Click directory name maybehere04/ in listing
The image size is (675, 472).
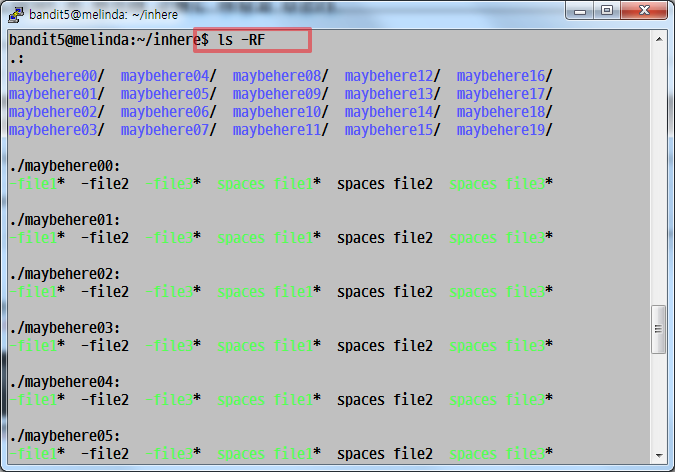(169, 76)
